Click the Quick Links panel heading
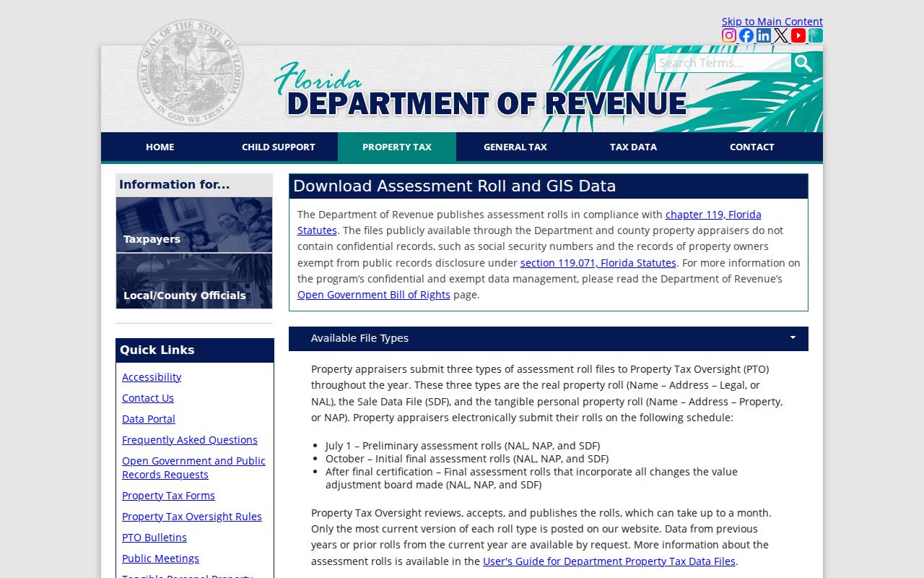 tap(195, 350)
